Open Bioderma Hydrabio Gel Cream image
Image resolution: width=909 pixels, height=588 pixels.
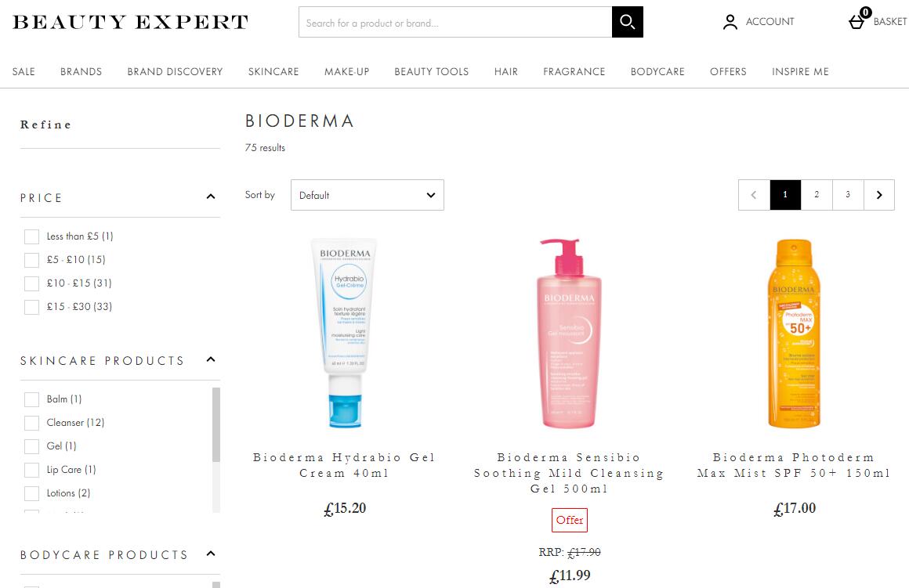point(345,333)
